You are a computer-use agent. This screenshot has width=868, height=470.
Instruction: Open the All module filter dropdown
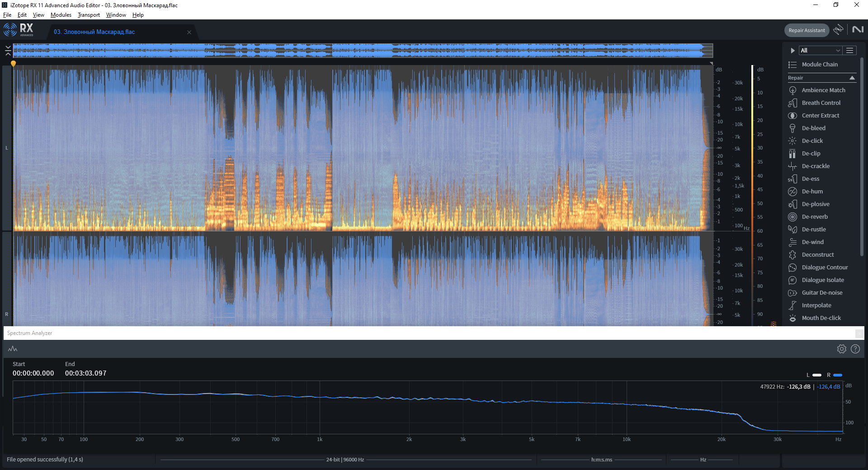[x=821, y=51]
